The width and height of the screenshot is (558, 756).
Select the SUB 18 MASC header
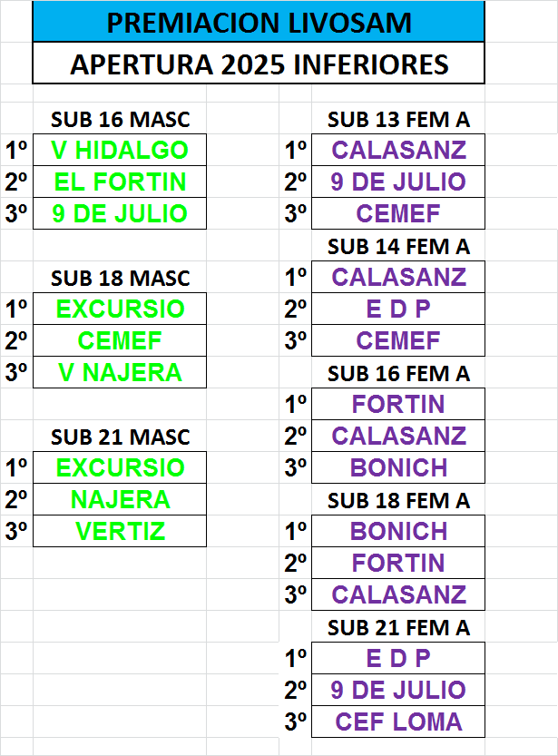click(x=120, y=278)
